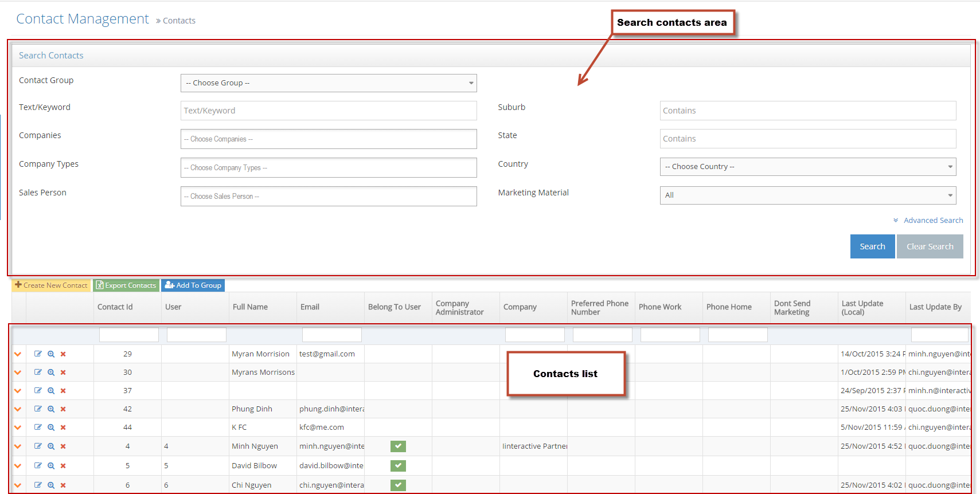Sort by the Full Name column header
The height and width of the screenshot is (494, 980).
point(250,307)
